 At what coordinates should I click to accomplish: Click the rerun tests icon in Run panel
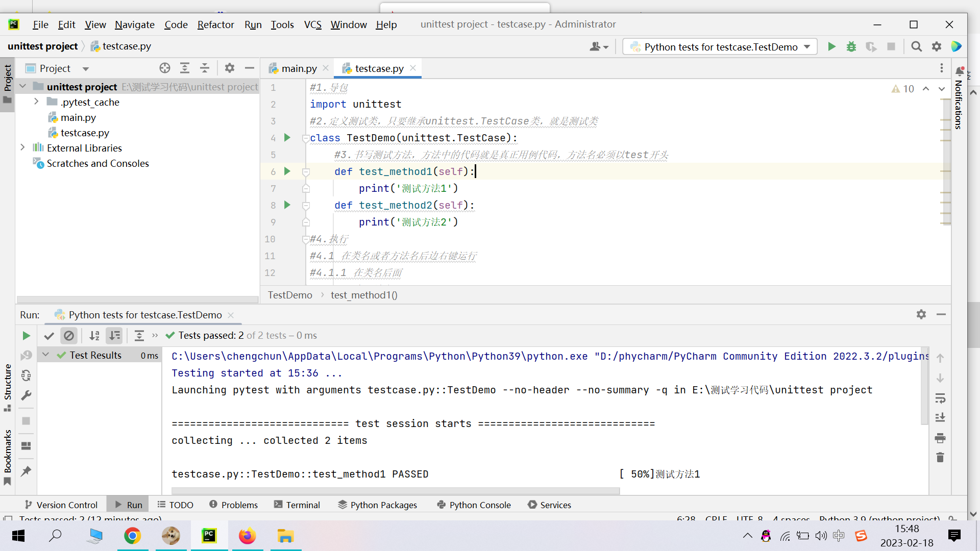(x=26, y=336)
